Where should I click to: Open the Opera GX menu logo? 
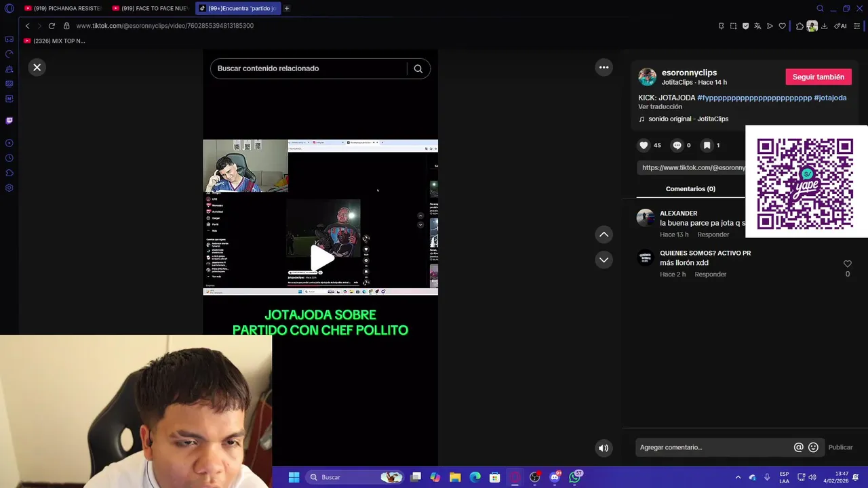click(x=9, y=8)
